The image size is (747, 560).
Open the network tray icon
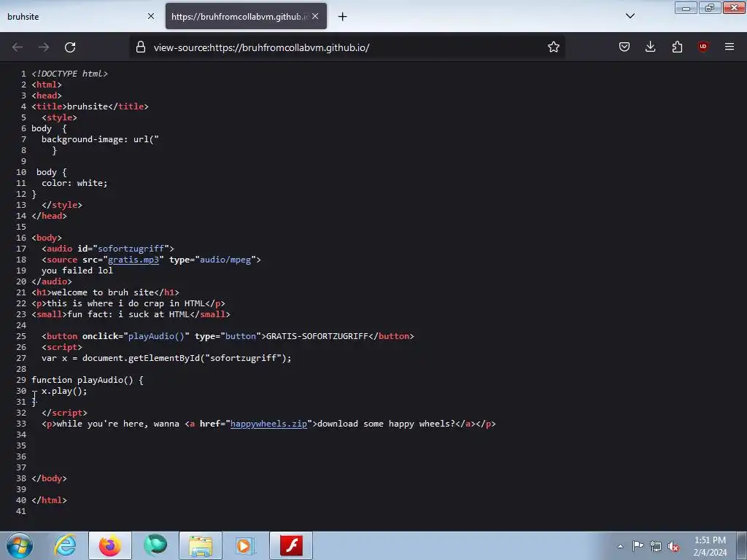(x=656, y=545)
